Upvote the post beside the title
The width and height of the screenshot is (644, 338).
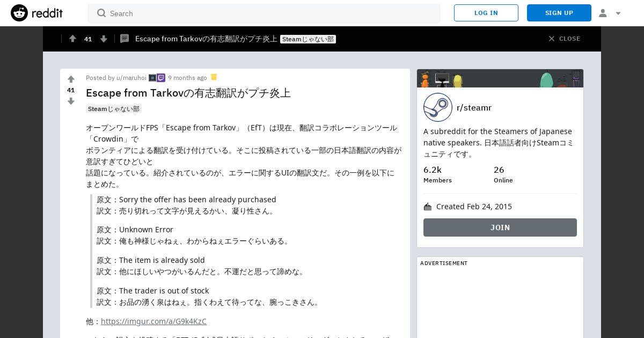[x=71, y=79]
